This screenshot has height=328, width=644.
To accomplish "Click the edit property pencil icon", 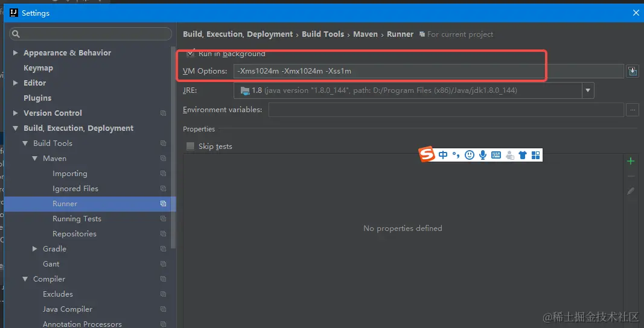I will tap(631, 191).
